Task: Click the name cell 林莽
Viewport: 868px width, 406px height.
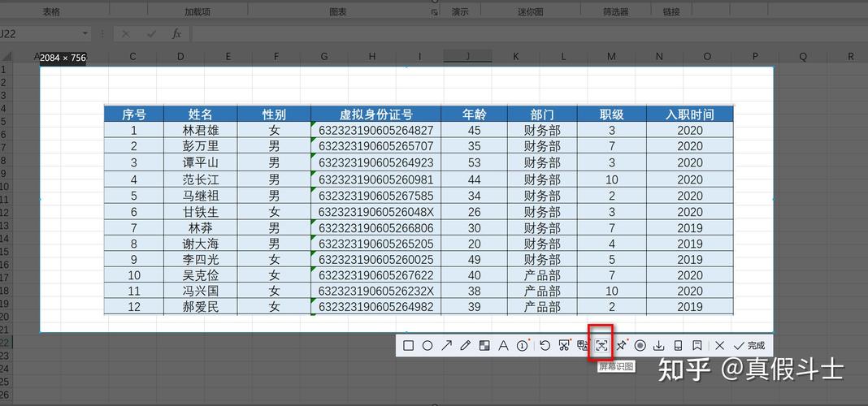Action: pyautogui.click(x=201, y=228)
